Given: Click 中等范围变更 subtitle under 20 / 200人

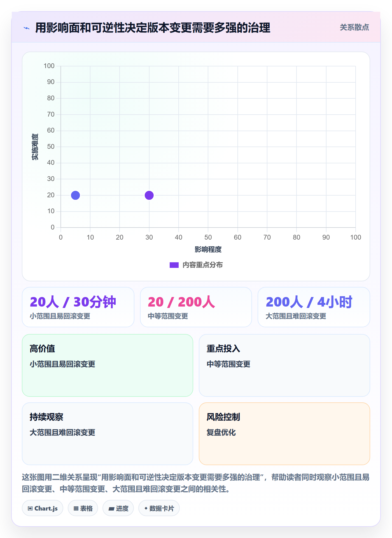Looking at the screenshot, I should tap(168, 316).
